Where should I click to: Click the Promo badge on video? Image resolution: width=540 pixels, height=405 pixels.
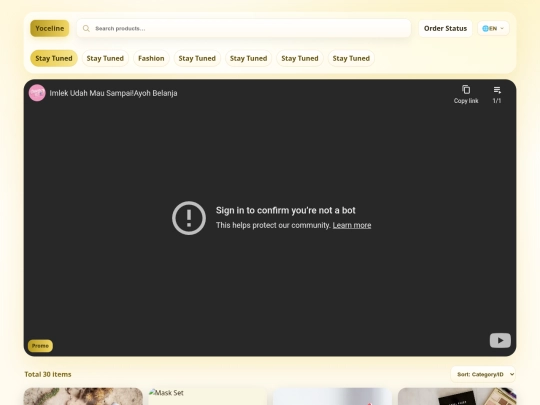(x=40, y=346)
